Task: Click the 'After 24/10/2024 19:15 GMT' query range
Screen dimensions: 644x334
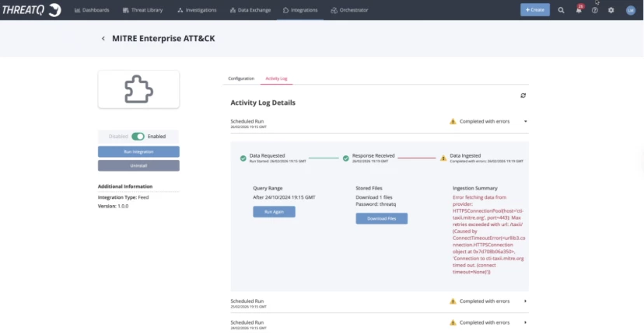Action: 284,197
